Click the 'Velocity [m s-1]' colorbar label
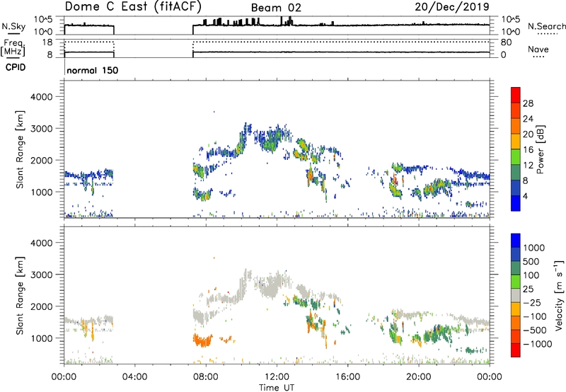Image resolution: width=566 pixels, height=392 pixels. point(559,295)
